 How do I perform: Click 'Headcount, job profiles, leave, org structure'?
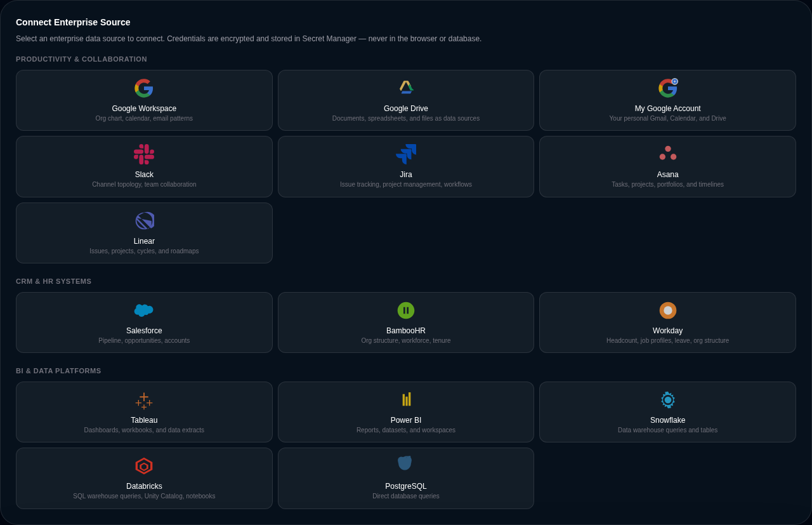(x=667, y=341)
